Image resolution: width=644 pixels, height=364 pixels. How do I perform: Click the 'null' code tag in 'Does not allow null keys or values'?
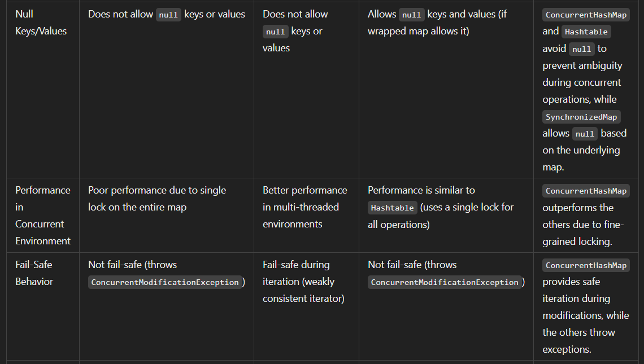point(168,15)
